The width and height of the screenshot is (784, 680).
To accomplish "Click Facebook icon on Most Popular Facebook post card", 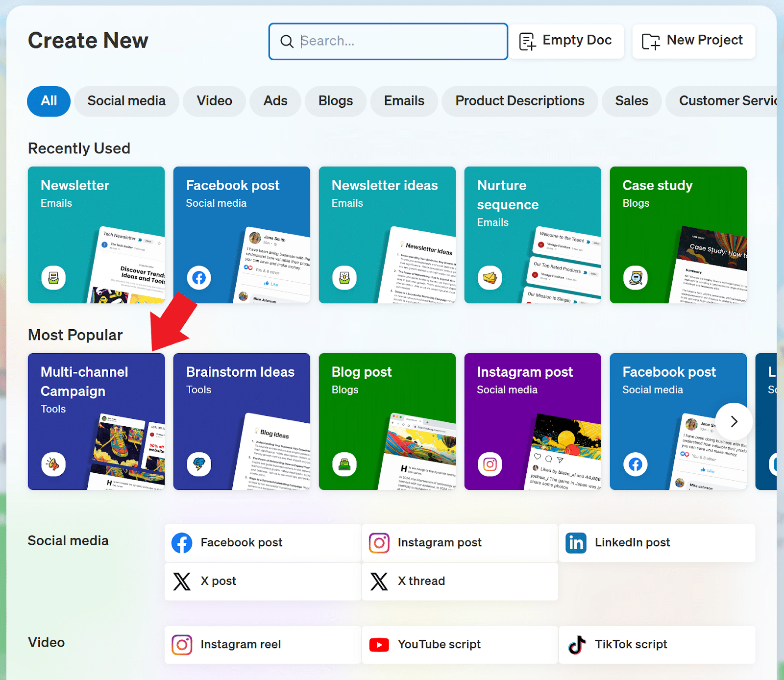I will (x=636, y=464).
